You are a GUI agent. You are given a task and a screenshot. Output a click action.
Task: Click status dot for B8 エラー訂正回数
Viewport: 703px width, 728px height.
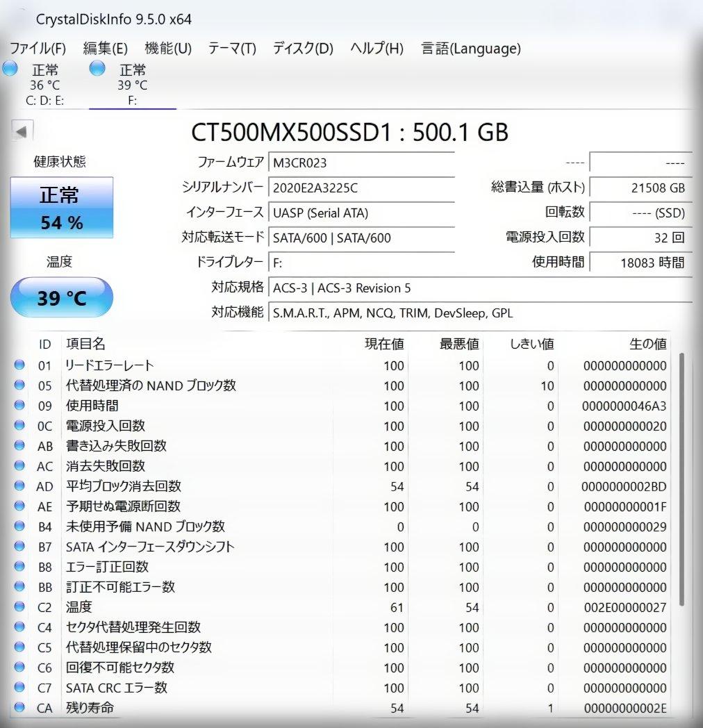click(19, 566)
